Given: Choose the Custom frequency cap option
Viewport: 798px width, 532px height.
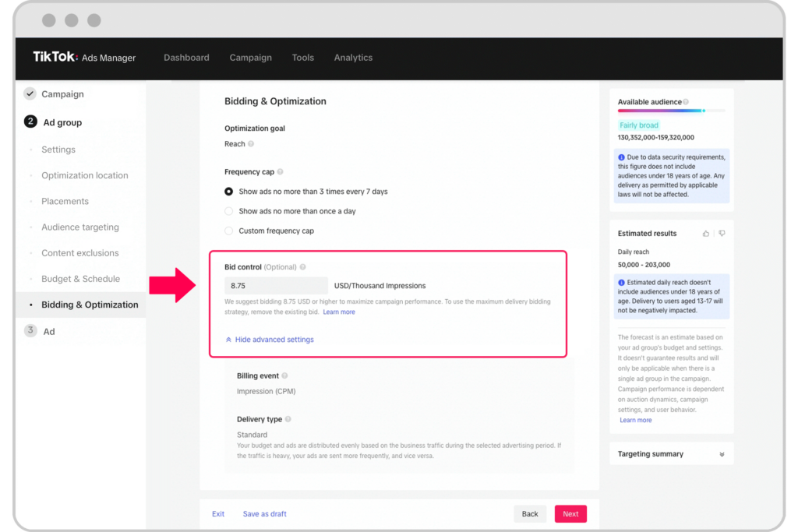Looking at the screenshot, I should 229,231.
